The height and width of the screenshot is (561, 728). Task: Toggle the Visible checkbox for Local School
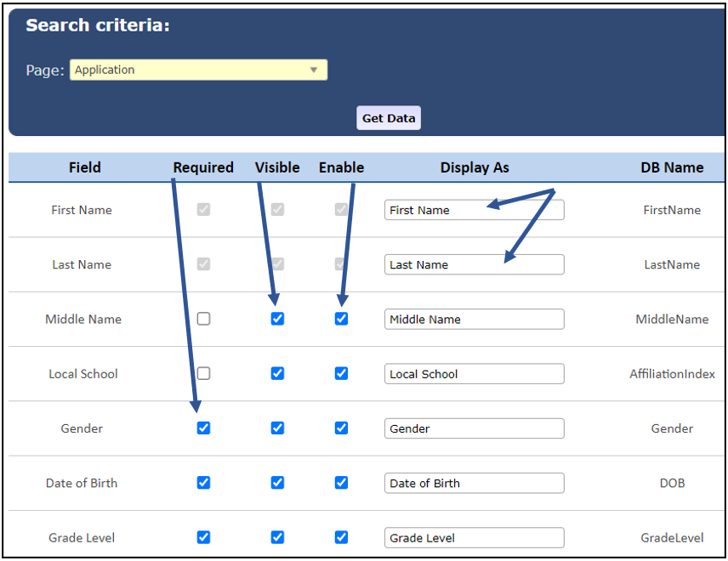[277, 373]
